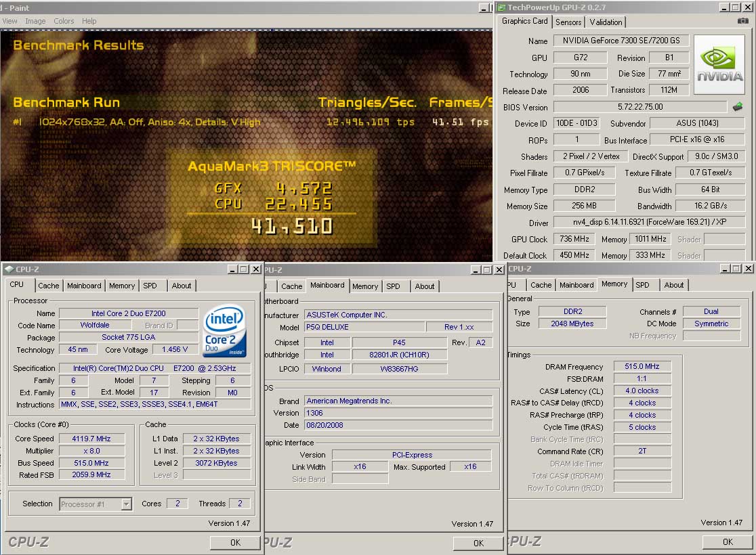Click the GPU name field NVIDIA GeForce 7300 SE/7200 GS

coord(621,41)
